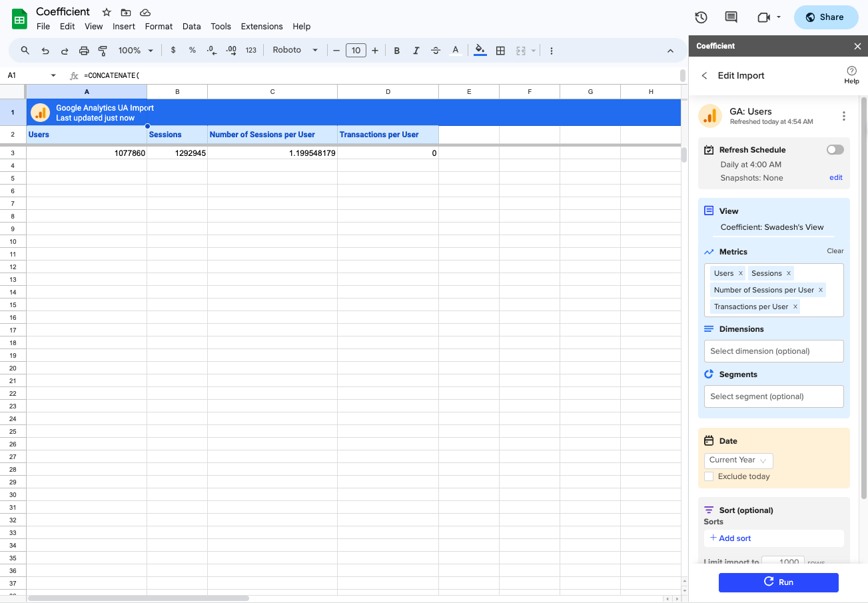Screen dimensions: 868x603
Task: Open the Data menu
Action: tap(192, 27)
